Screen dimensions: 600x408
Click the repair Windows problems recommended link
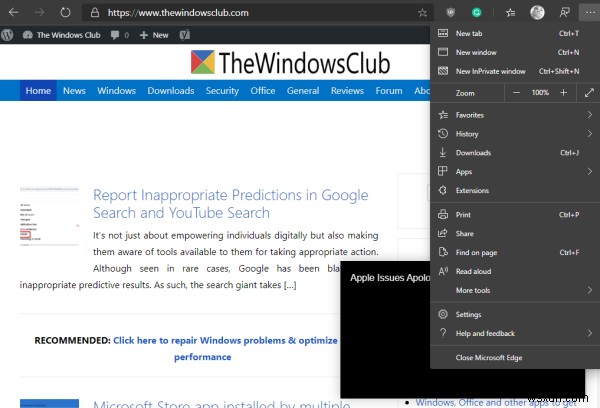click(225, 349)
